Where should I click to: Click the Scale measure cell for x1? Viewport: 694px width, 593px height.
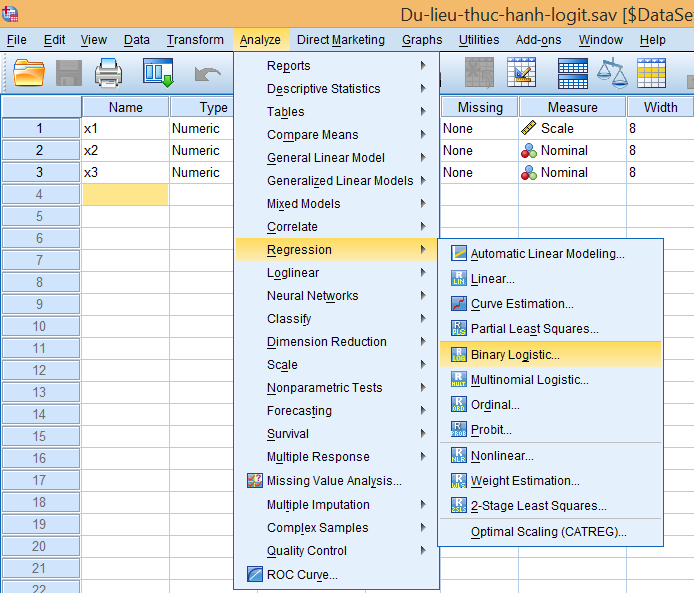(x=572, y=128)
